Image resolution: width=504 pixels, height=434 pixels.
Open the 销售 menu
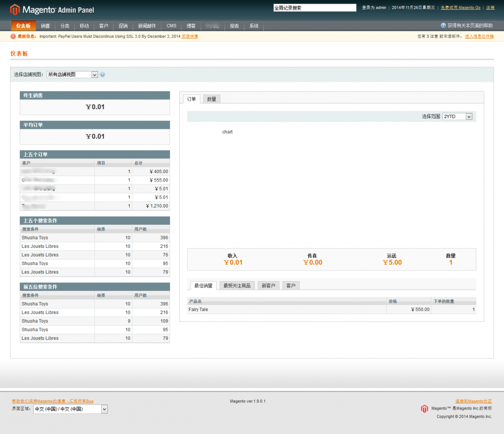pyautogui.click(x=45, y=26)
